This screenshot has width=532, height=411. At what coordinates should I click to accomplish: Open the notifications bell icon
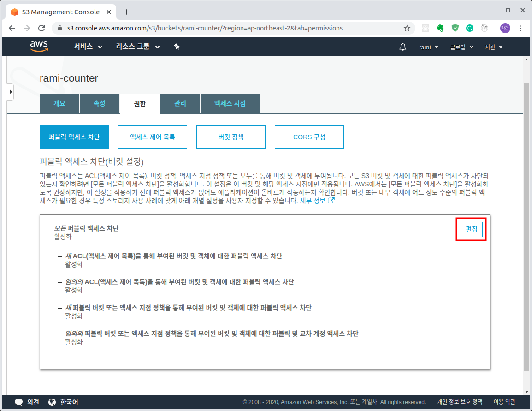tap(403, 47)
